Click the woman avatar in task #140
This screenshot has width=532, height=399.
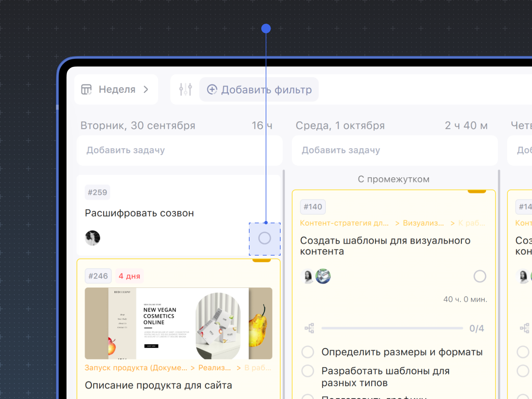pos(307,276)
